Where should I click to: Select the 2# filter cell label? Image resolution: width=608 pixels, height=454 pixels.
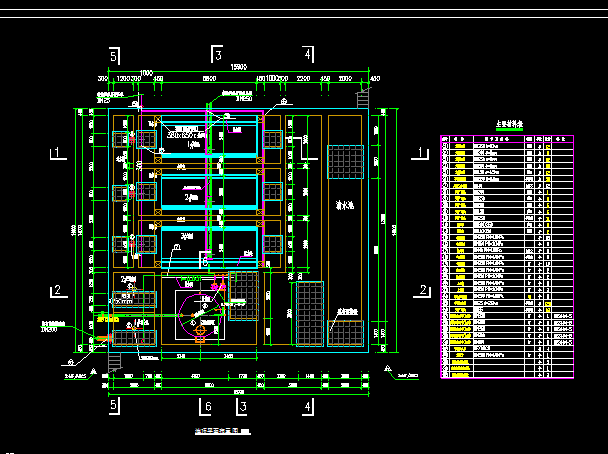[191, 198]
